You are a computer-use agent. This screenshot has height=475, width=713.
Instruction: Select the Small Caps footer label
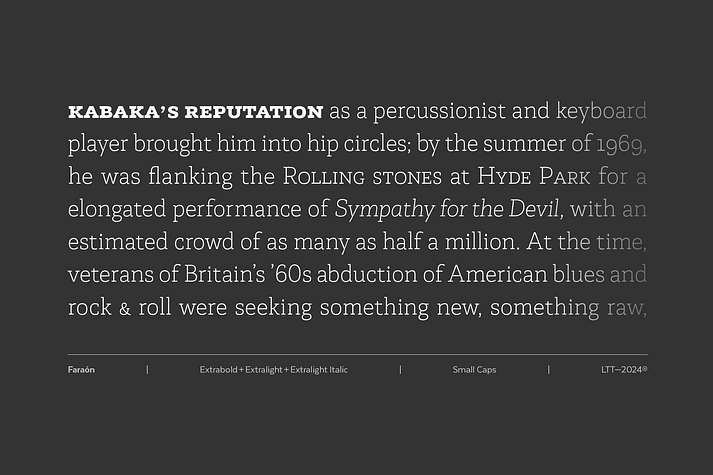click(x=474, y=370)
